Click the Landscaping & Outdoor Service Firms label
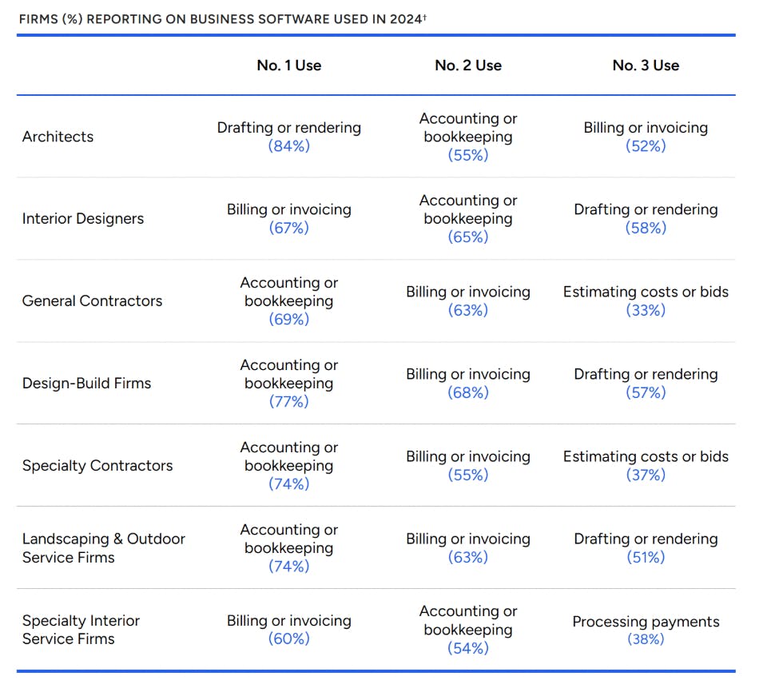This screenshot has width=775, height=700. (103, 548)
